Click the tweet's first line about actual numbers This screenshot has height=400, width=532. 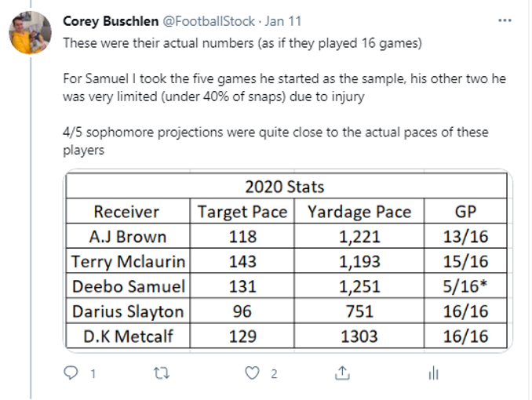(242, 43)
